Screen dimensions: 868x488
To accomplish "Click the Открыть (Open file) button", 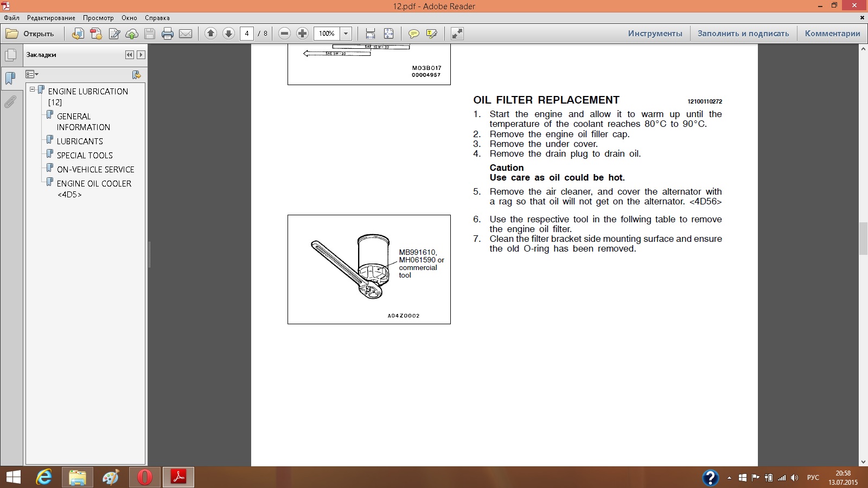I will tap(30, 34).
